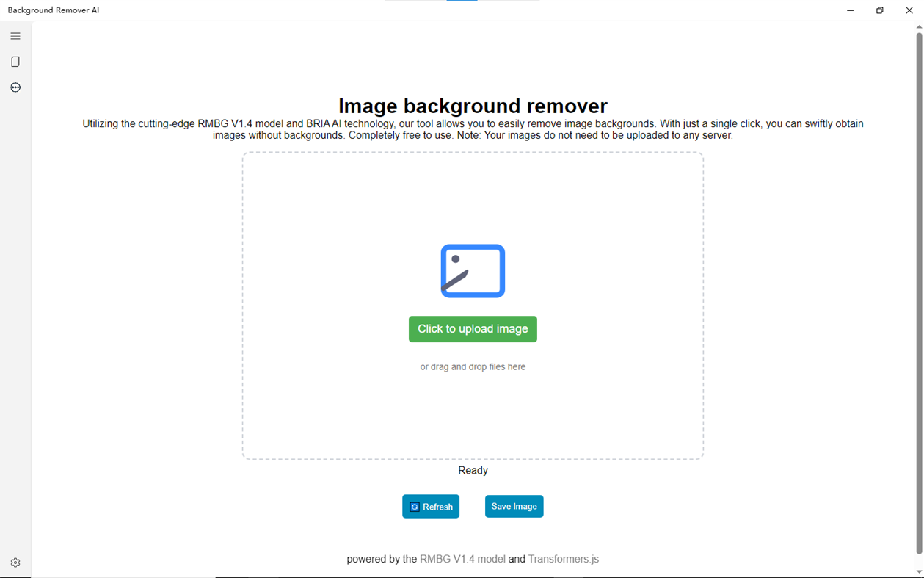Click the Ready status text
Screen dimensions: 924x578
point(472,470)
